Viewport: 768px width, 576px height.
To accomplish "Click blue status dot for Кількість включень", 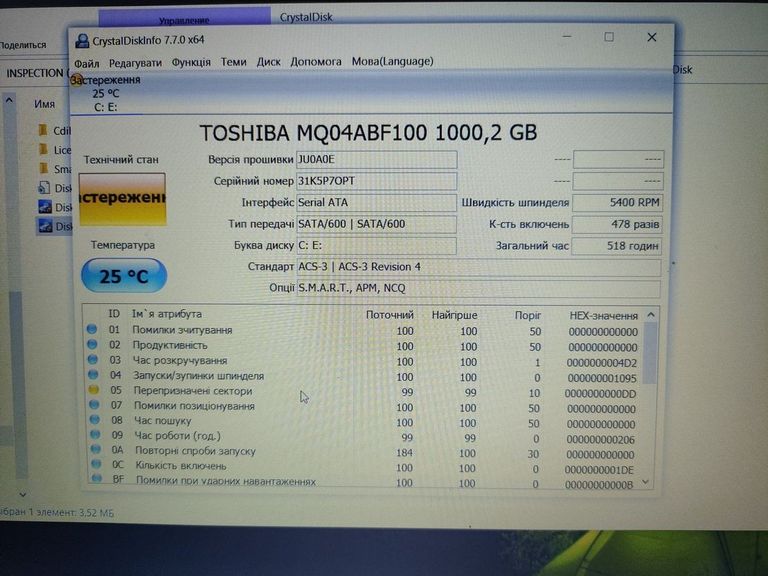I will (x=96, y=463).
